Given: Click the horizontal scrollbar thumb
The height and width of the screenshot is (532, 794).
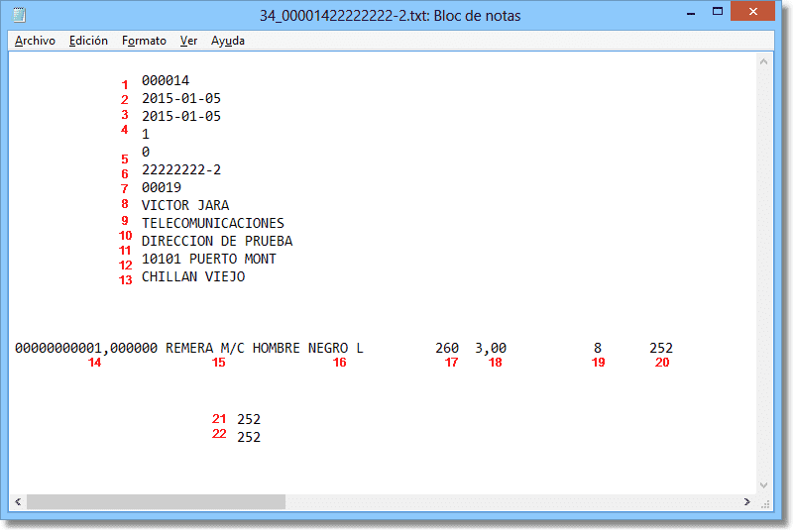Looking at the screenshot, I should click(x=156, y=501).
